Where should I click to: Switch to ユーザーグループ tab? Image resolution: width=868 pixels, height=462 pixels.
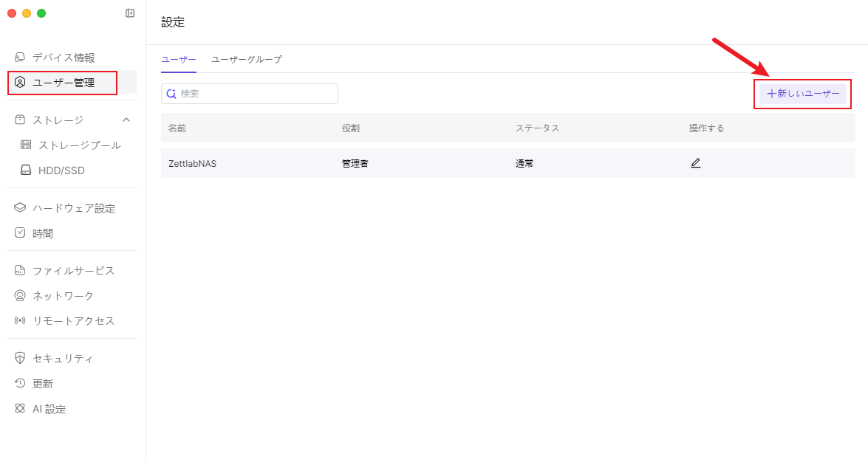tap(246, 59)
